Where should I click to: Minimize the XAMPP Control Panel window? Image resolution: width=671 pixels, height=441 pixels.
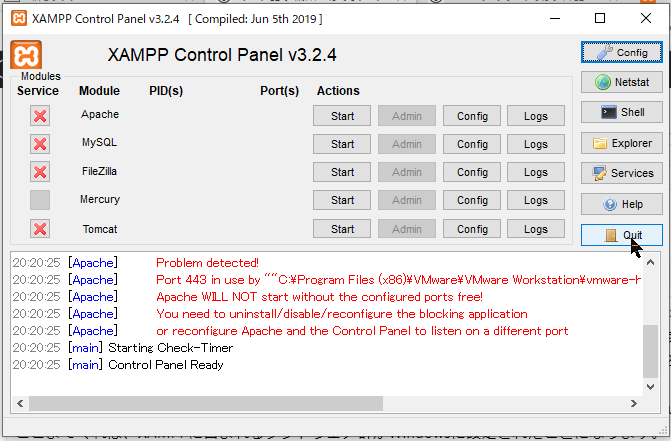tap(555, 18)
